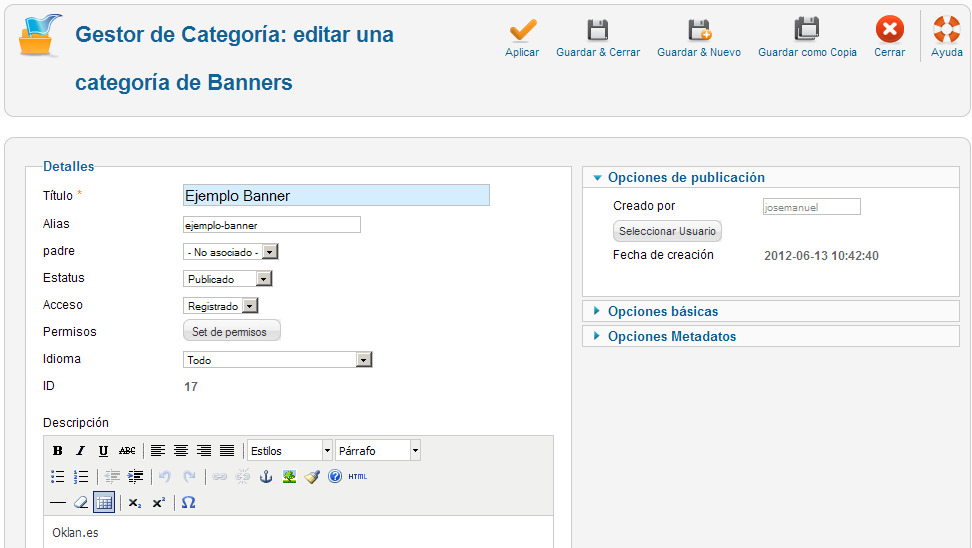This screenshot has width=972, height=548.
Task: Click the cleanup code brush icon
Action: 312,477
